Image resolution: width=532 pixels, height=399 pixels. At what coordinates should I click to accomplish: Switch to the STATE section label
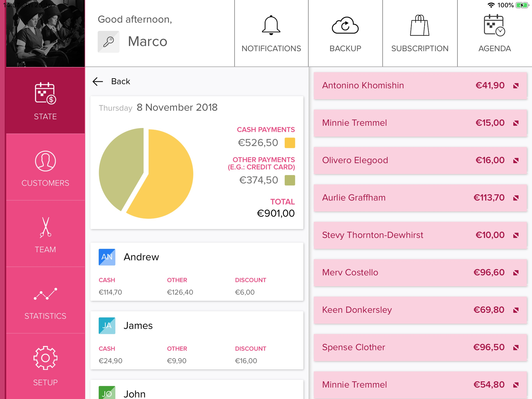(45, 117)
